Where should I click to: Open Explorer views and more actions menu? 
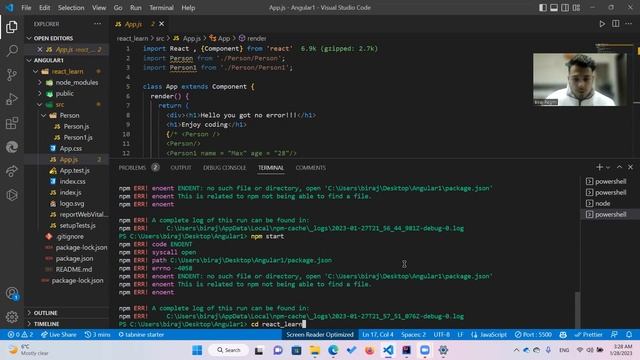[x=98, y=24]
